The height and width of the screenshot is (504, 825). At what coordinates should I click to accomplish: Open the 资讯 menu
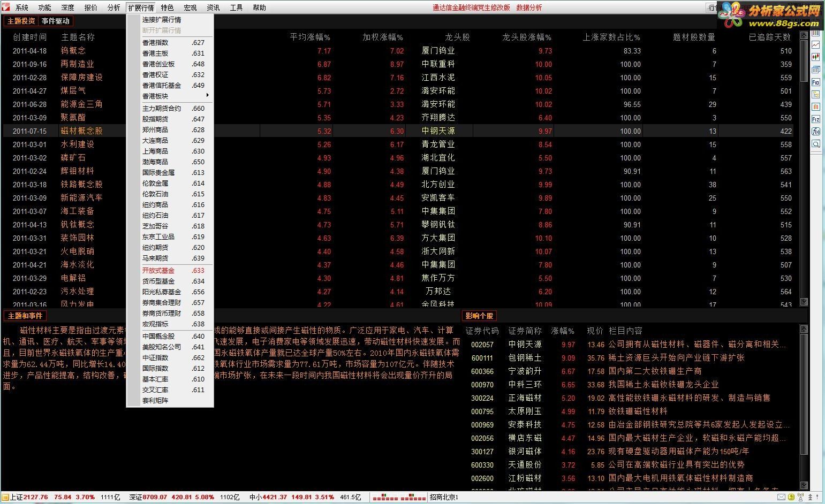click(213, 7)
